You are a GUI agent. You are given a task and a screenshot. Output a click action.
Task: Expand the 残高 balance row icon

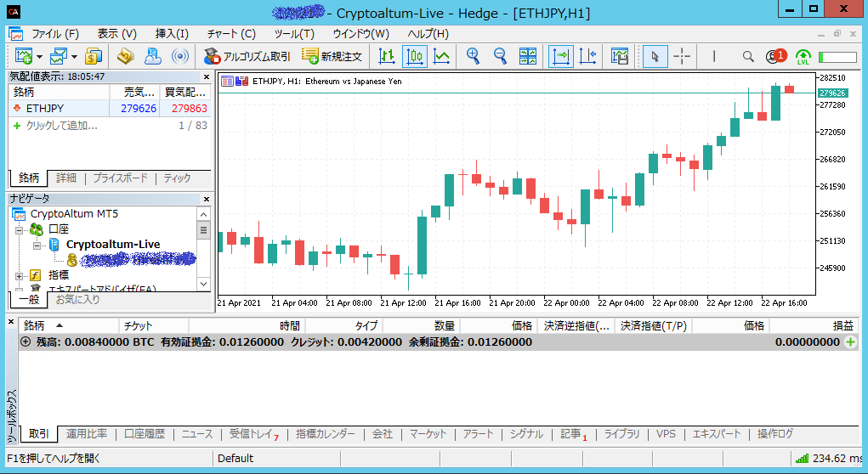tap(26, 341)
